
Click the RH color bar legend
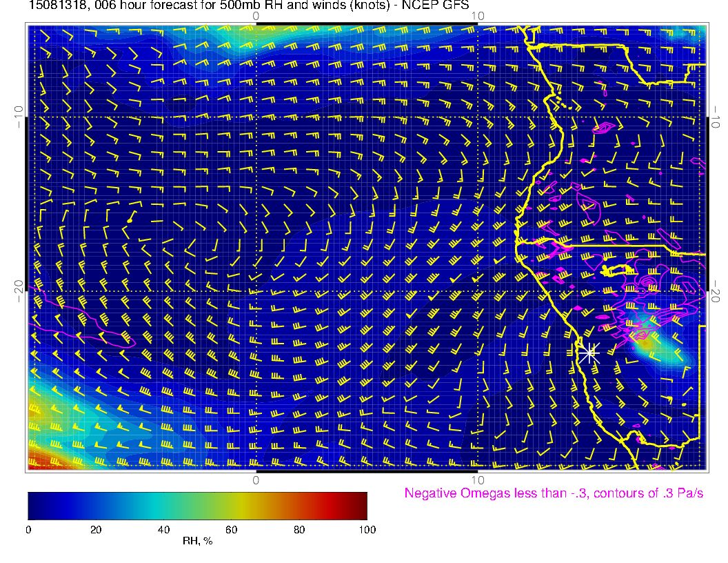197,506
